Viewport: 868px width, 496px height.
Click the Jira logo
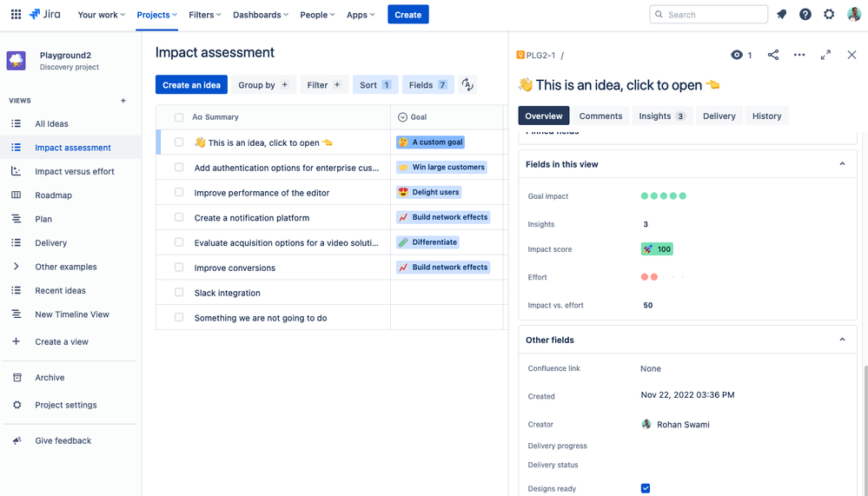45,15
